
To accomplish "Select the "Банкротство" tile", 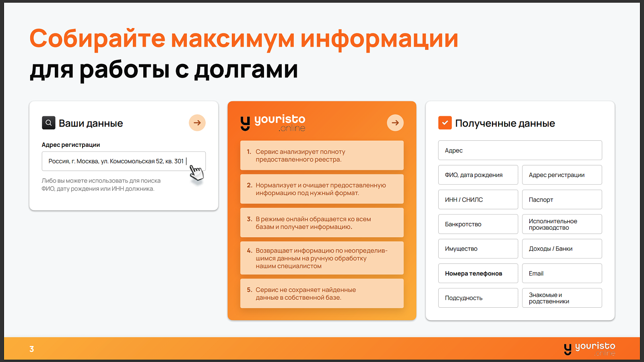I will pyautogui.click(x=478, y=224).
